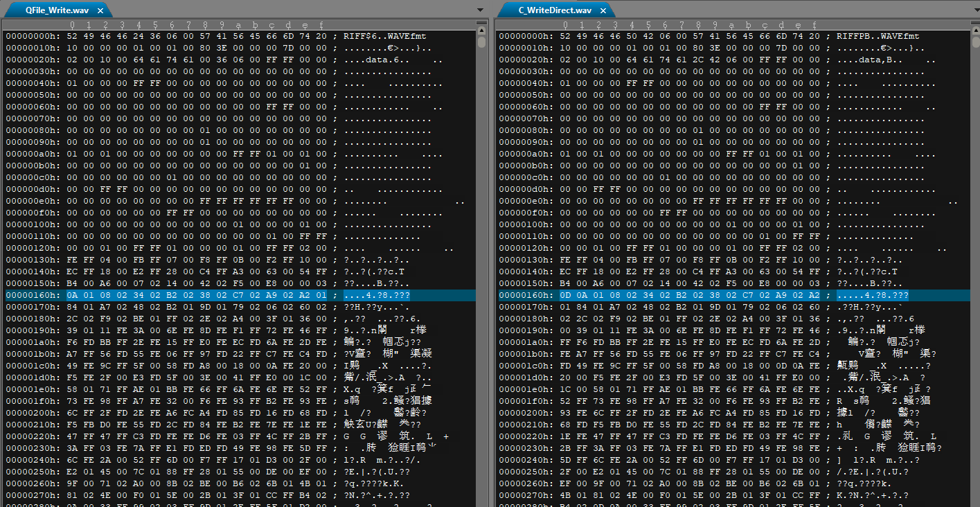The image size is (980, 507).
Task: Click ASCII text 'RIFFPB..WAVEfmt' in right pane
Action: pos(878,36)
